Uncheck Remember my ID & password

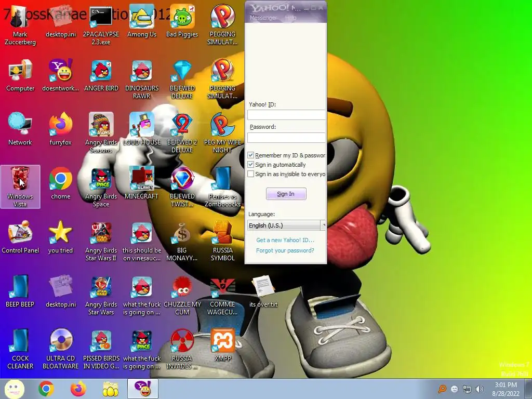[251, 155]
